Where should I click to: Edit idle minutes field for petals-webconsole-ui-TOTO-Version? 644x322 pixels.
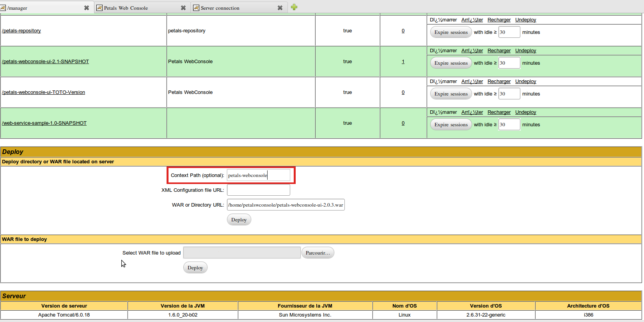point(509,94)
